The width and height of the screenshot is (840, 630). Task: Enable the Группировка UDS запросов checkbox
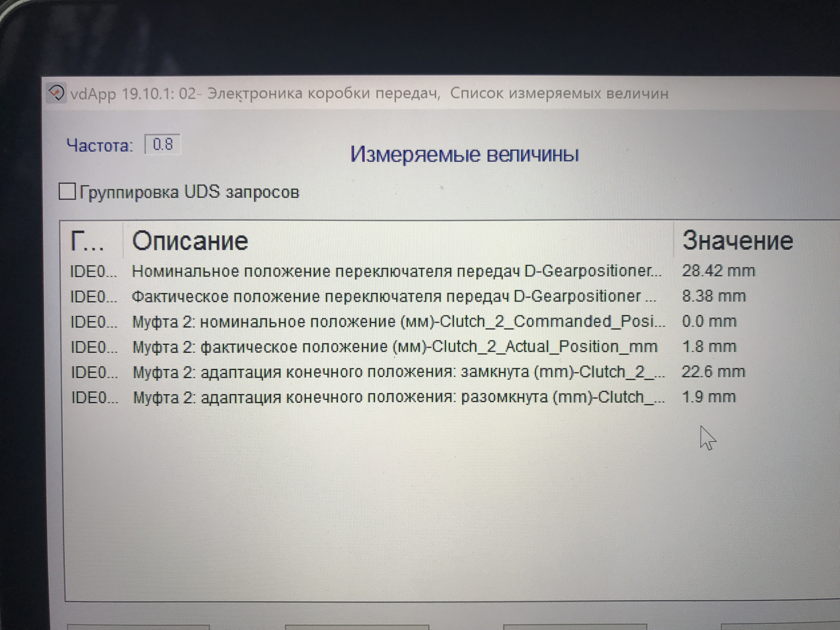tap(67, 192)
